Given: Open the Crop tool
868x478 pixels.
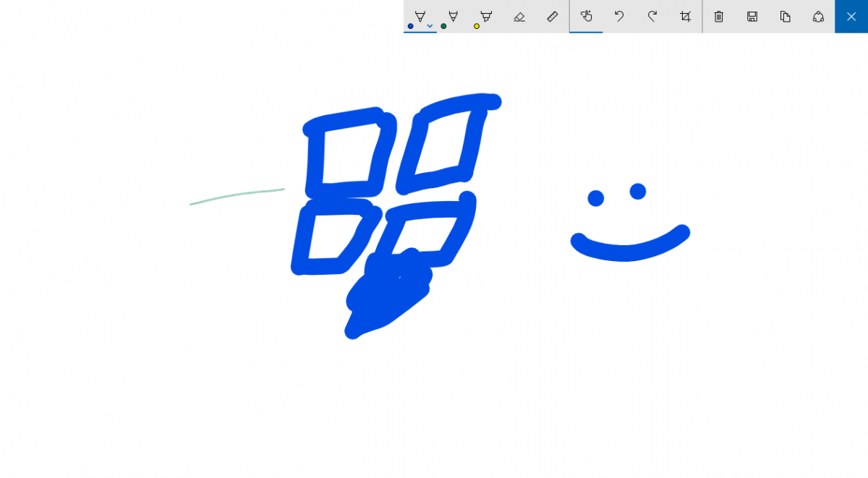Looking at the screenshot, I should tap(685, 16).
